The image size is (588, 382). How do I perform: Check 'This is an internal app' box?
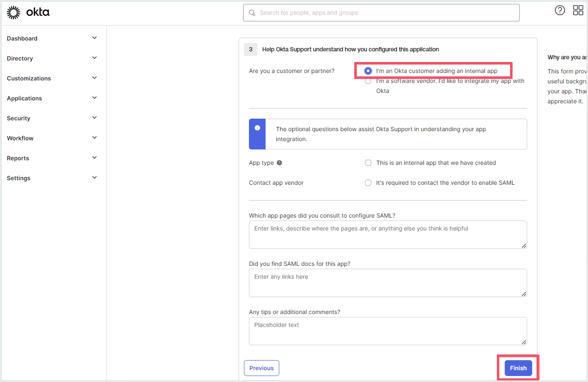(368, 163)
